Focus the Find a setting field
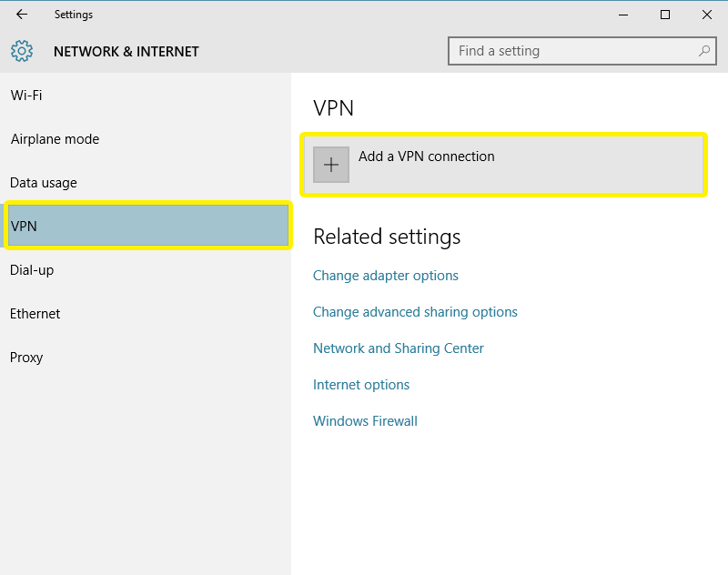Image resolution: width=728 pixels, height=575 pixels. point(581,51)
